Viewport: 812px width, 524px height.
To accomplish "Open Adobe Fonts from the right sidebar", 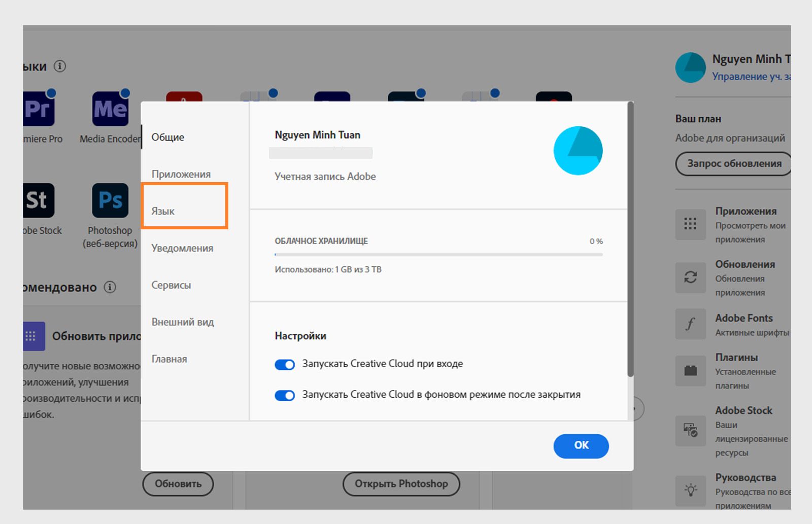I will (x=690, y=324).
